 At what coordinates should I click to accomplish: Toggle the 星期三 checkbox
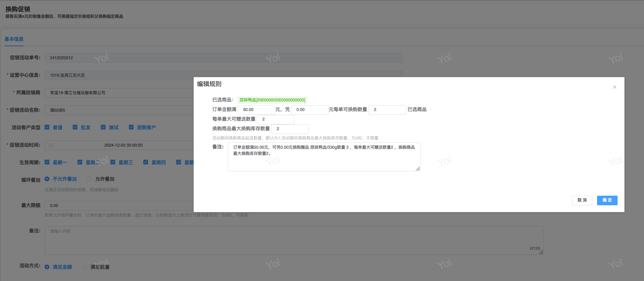pos(113,162)
